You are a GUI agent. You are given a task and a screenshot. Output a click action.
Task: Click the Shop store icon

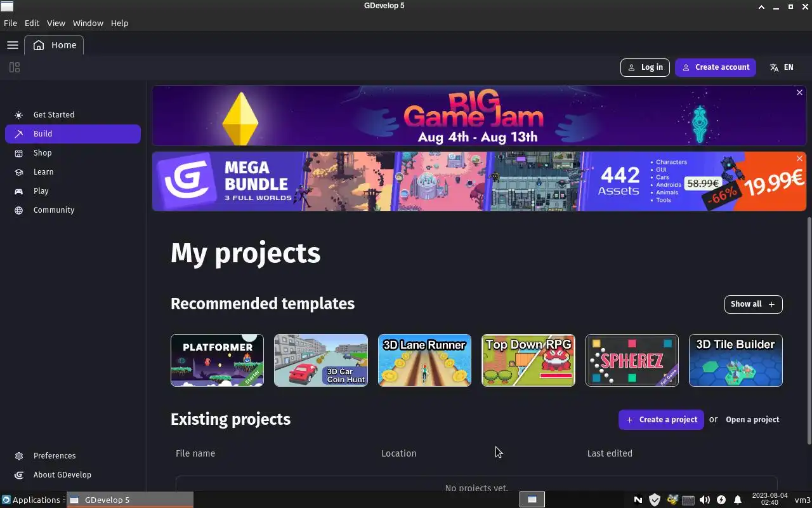pyautogui.click(x=19, y=153)
